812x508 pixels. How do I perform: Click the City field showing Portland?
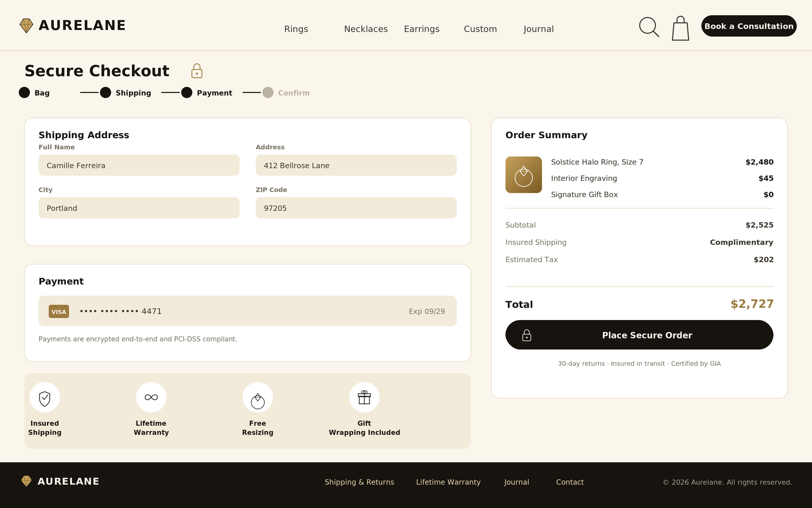[139, 208]
